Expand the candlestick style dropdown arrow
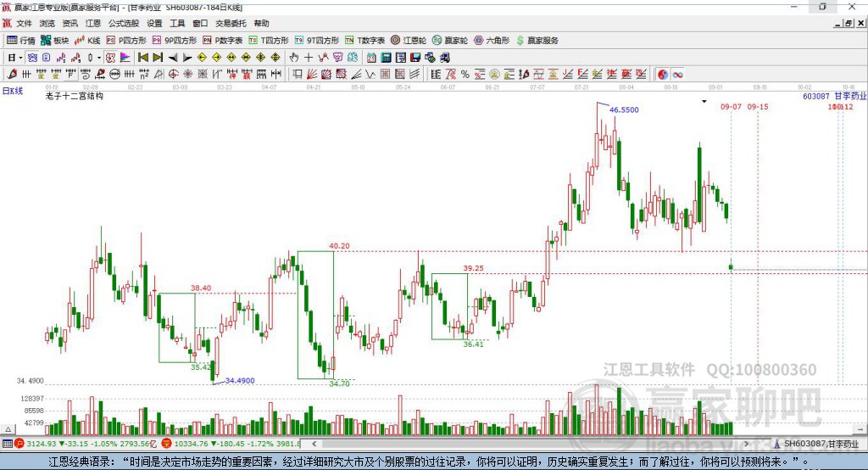 [x=99, y=58]
